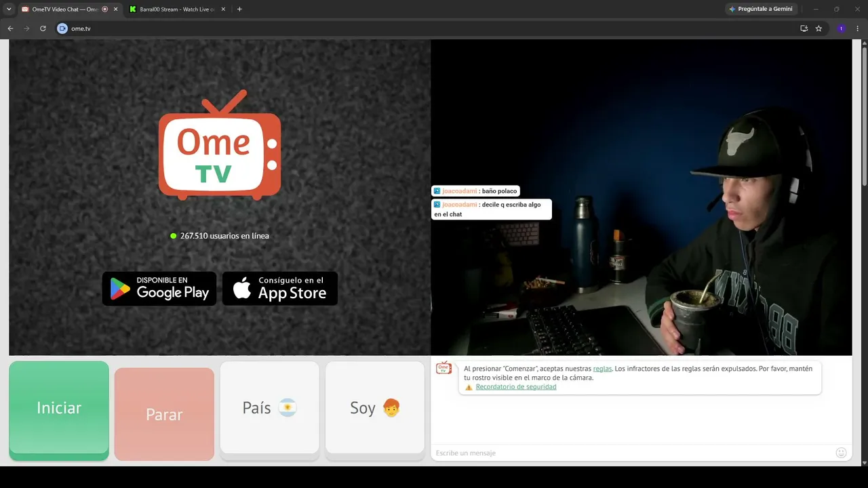This screenshot has height=488, width=868.
Task: Click the install app icon in address bar
Action: 804,28
